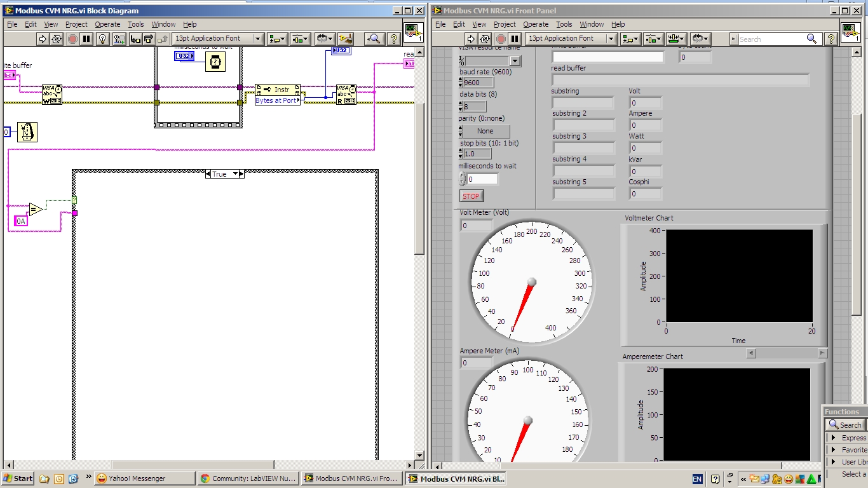Click Pause button in Block Diagram toolbar
This screenshot has width=868, height=488.
(x=87, y=39)
